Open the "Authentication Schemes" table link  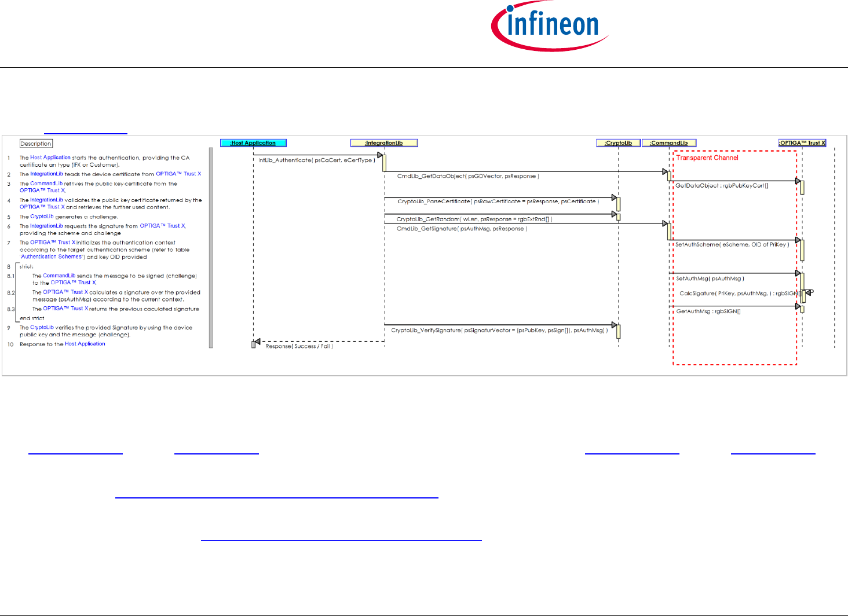click(x=52, y=256)
